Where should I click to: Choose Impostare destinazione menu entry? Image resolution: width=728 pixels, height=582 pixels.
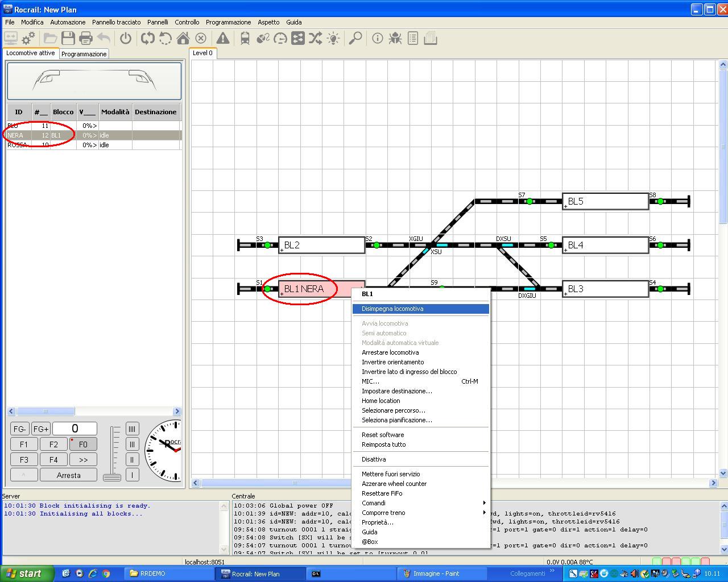(421, 391)
